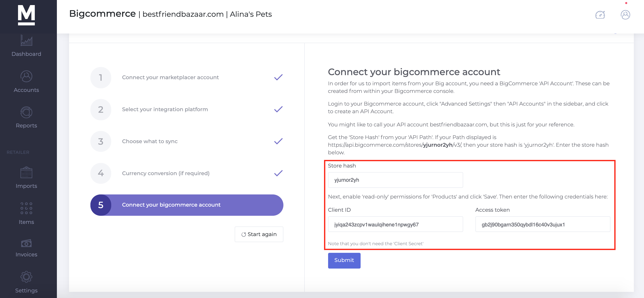644x298 pixels.
Task: Click the Start again button
Action: [259, 234]
